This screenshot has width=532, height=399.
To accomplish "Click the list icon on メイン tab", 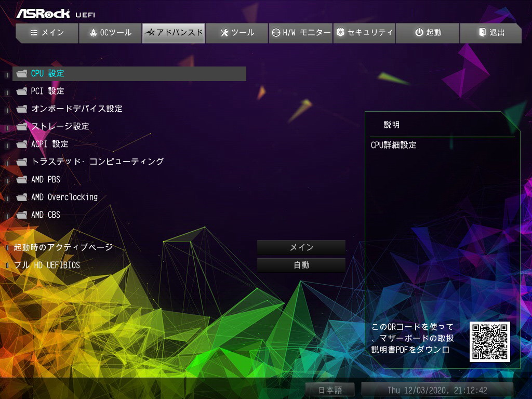I will pos(34,33).
